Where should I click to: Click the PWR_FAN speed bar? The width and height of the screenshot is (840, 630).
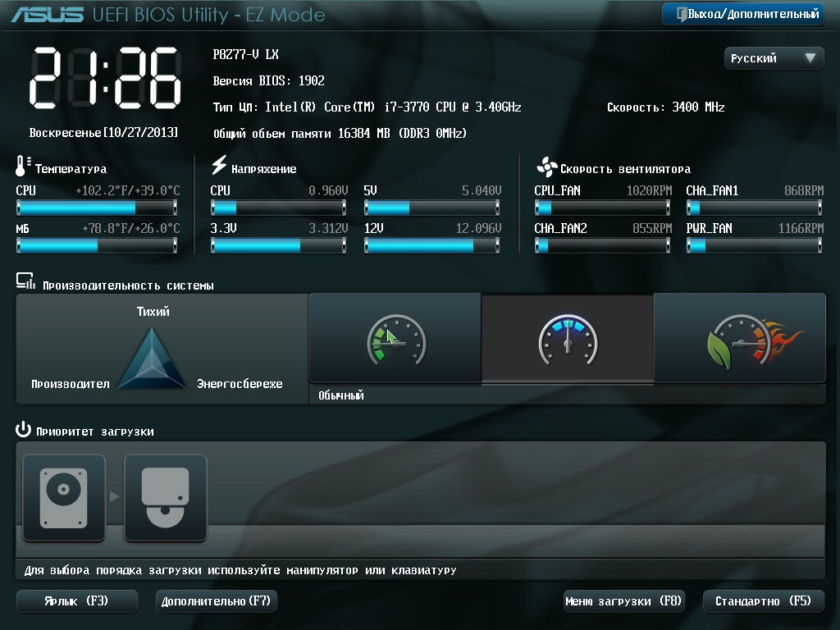(755, 245)
